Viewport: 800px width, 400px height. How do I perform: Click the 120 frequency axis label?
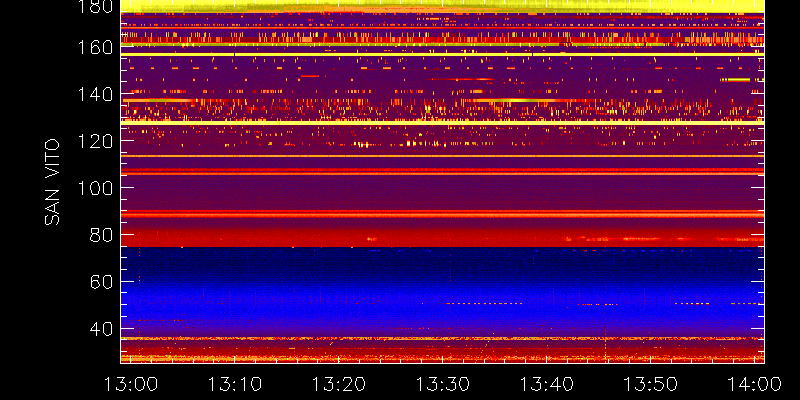coord(95,141)
